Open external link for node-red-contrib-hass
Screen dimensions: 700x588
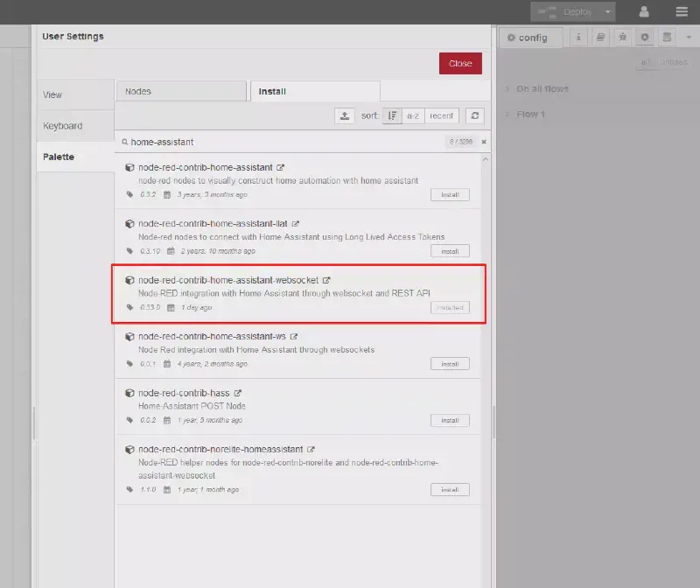(238, 393)
